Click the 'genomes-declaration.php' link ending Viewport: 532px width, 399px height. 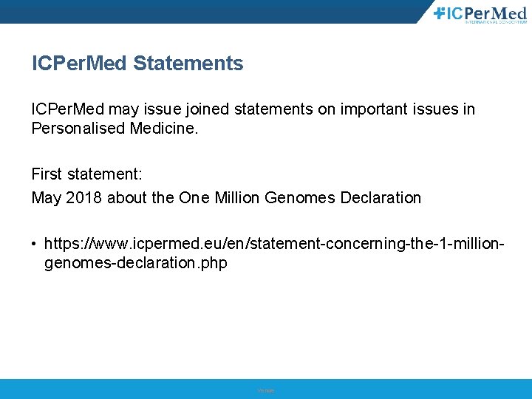(x=136, y=262)
